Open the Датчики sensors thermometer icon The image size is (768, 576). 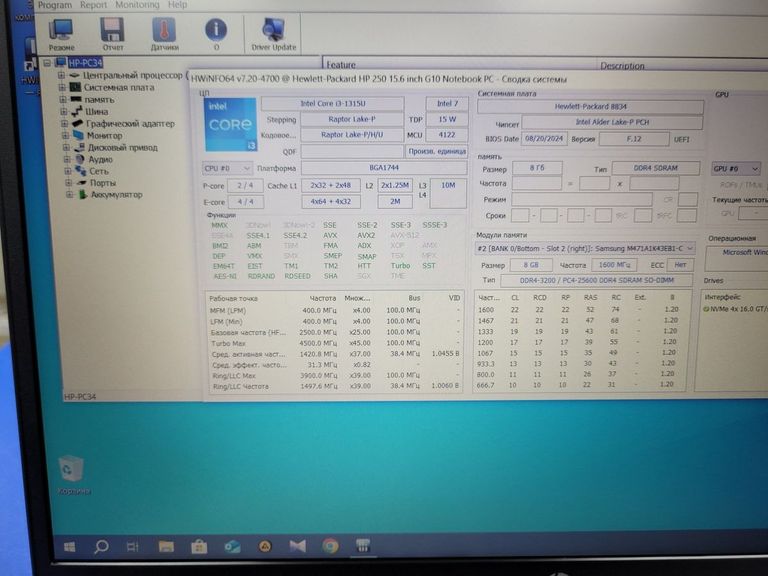164,31
